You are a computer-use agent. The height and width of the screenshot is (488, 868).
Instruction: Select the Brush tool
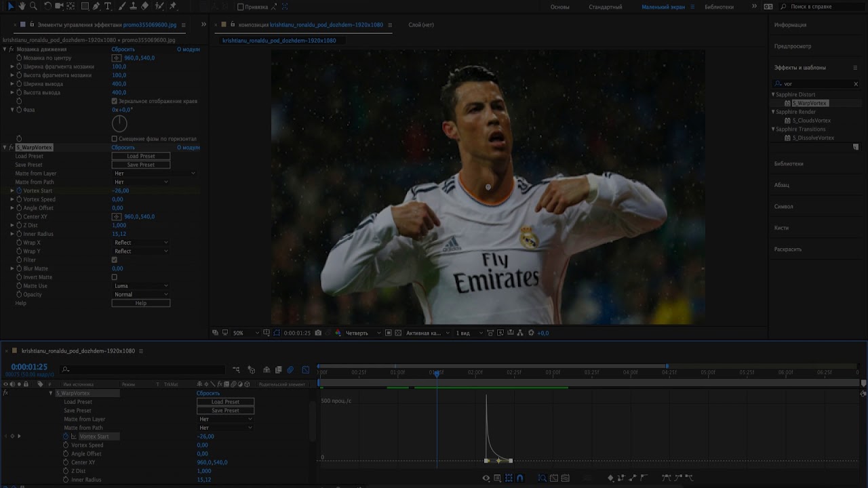[x=122, y=6]
